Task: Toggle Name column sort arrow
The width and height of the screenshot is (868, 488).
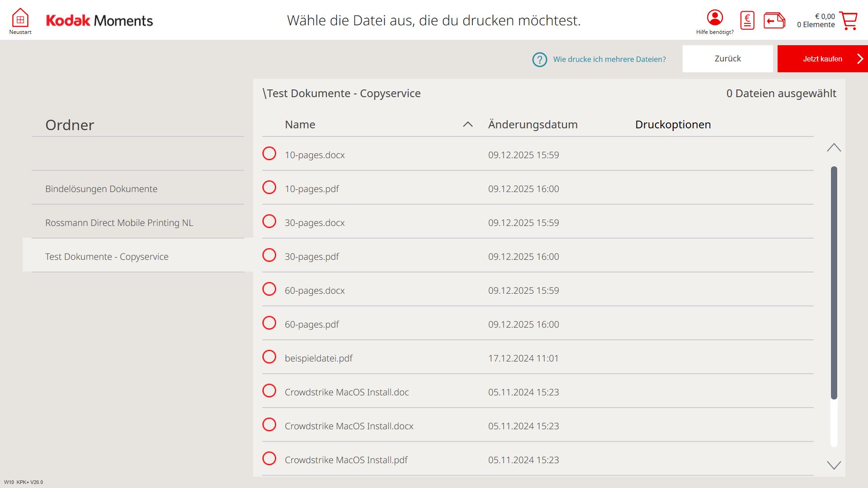Action: pos(467,124)
